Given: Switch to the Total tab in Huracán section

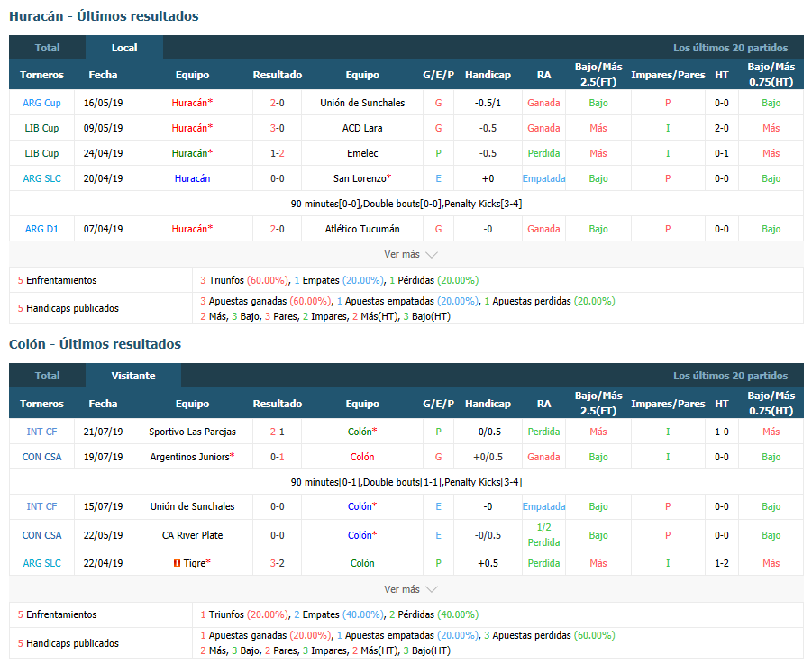Looking at the screenshot, I should point(47,48).
